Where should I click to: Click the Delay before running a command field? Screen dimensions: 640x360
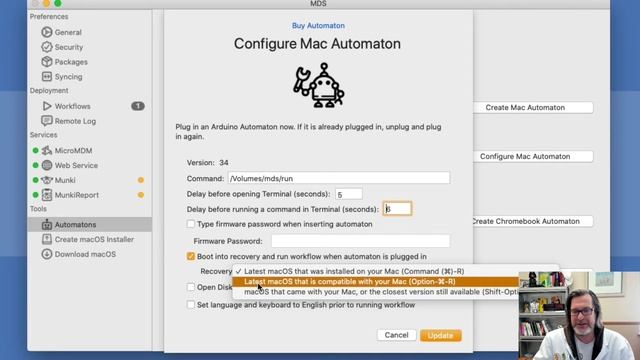(x=397, y=209)
